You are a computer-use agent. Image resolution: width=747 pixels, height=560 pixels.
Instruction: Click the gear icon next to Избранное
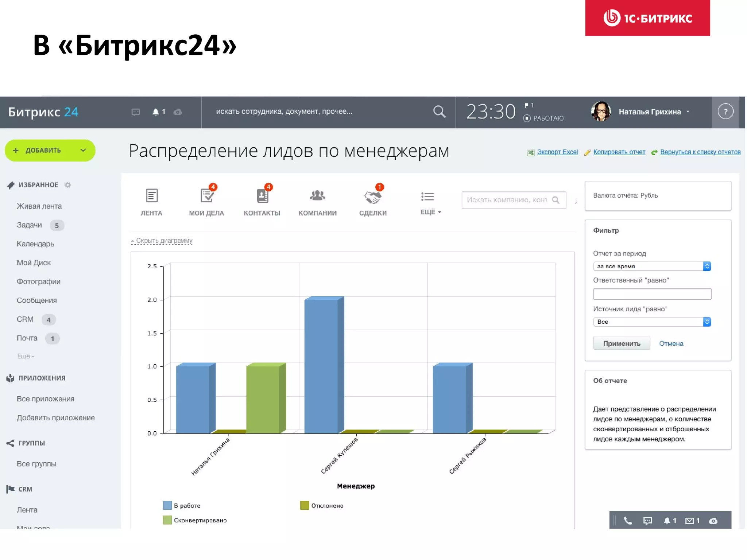[67, 185]
